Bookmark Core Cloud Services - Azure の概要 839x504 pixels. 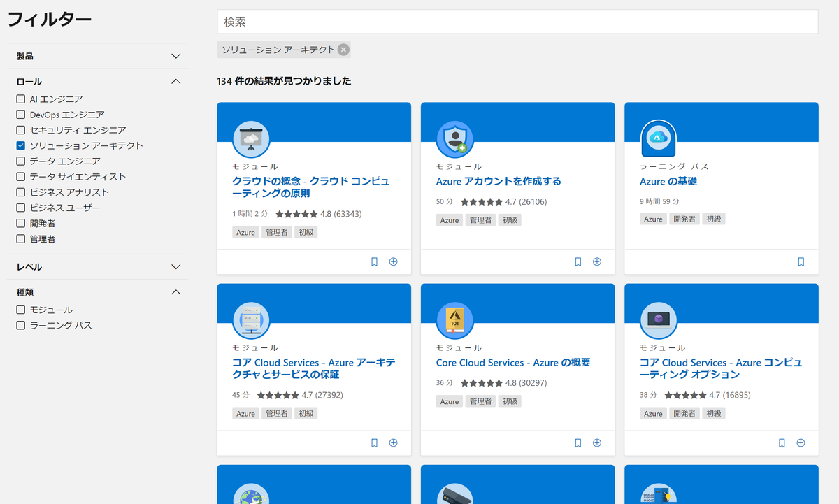tap(578, 442)
